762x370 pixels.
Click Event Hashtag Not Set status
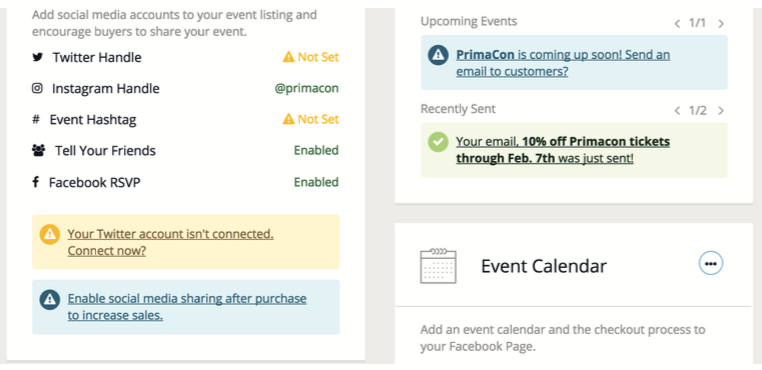pyautogui.click(x=311, y=119)
